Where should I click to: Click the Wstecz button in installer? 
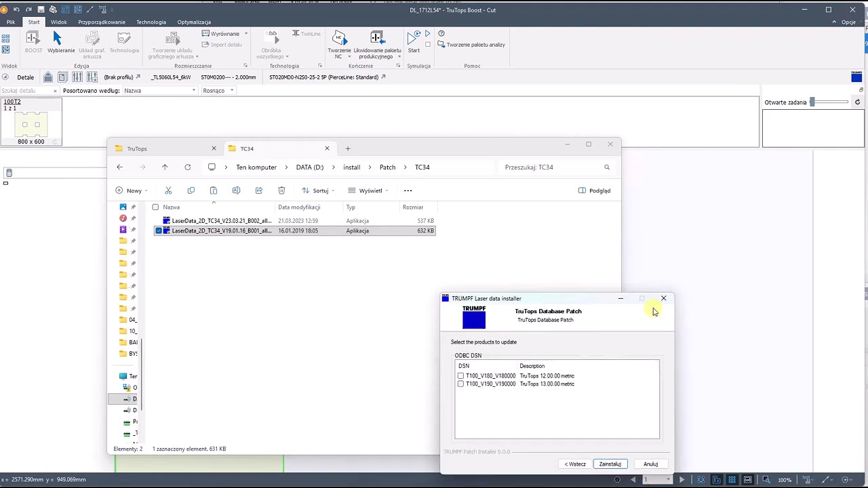point(575,464)
